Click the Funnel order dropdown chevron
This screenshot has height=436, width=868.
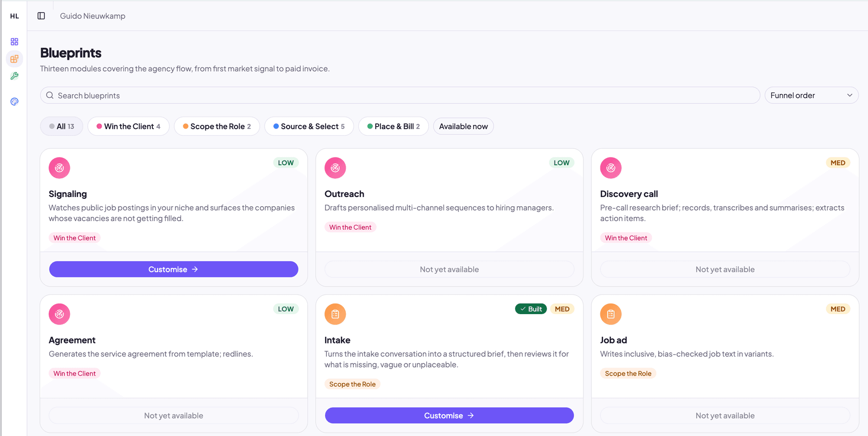[x=850, y=95]
